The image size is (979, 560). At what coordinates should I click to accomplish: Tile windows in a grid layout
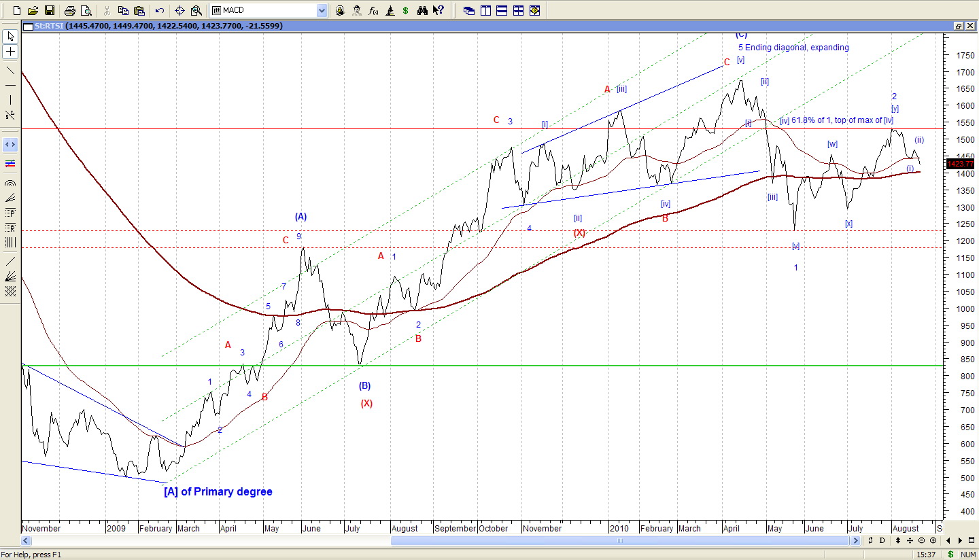[x=518, y=10]
